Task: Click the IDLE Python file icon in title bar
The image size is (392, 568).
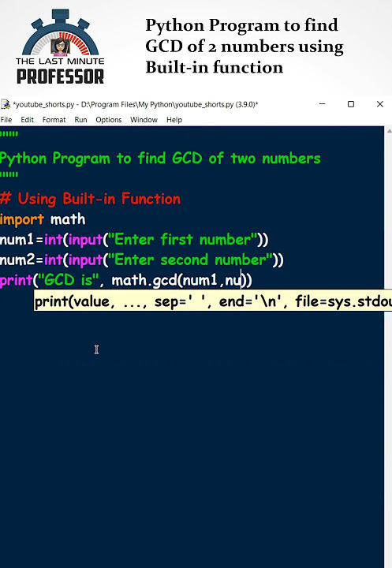Action: coord(5,104)
